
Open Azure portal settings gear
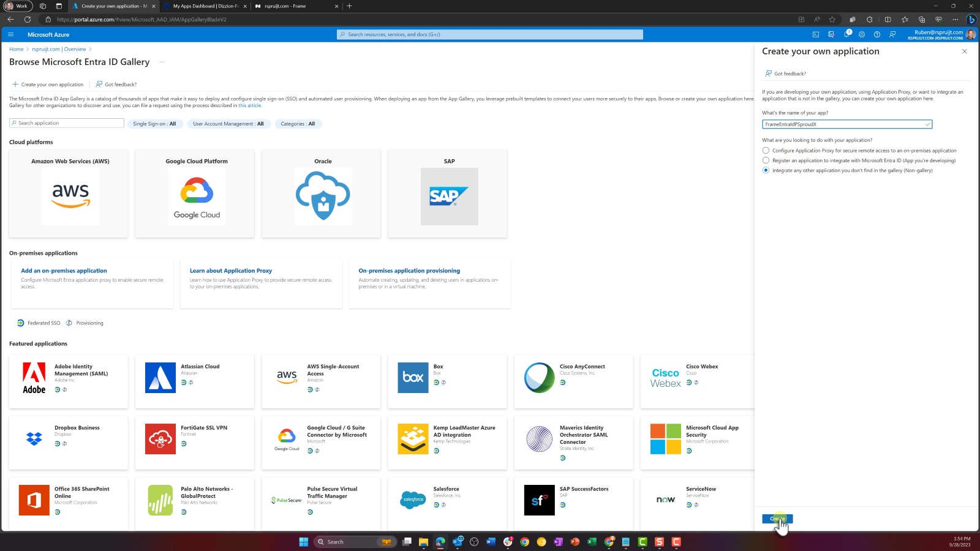pos(862,35)
